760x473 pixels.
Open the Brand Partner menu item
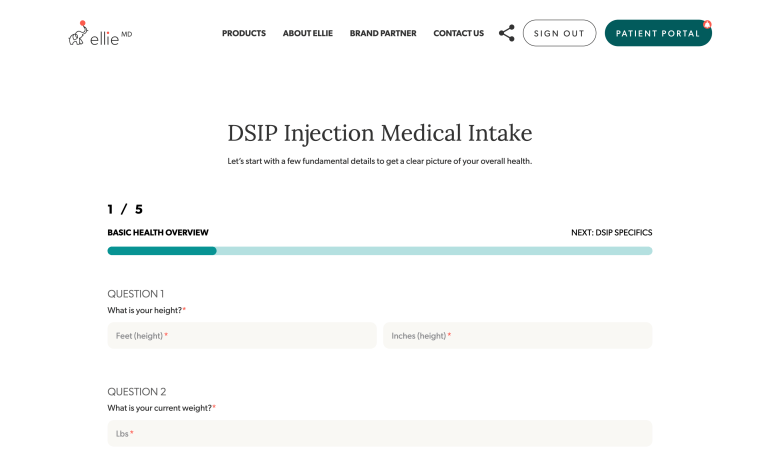coord(383,33)
